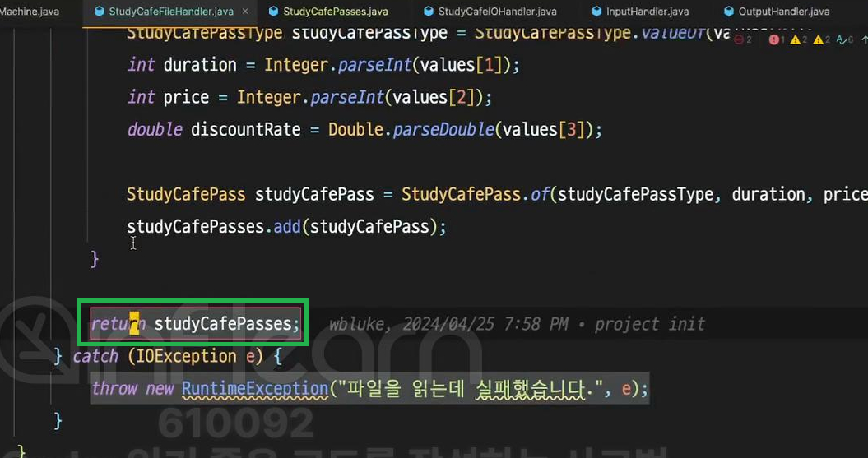
Task: Click the 'throw' keyword
Action: pos(114,388)
